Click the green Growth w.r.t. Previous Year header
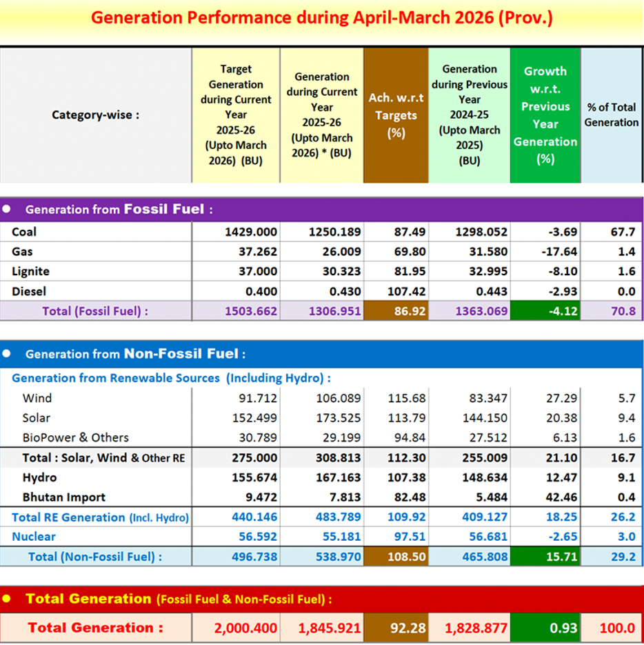 (x=545, y=115)
